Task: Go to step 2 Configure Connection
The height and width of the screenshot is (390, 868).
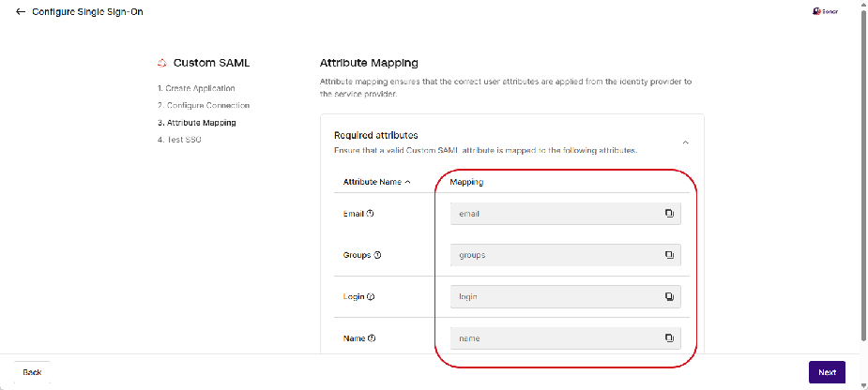Action: coord(204,105)
